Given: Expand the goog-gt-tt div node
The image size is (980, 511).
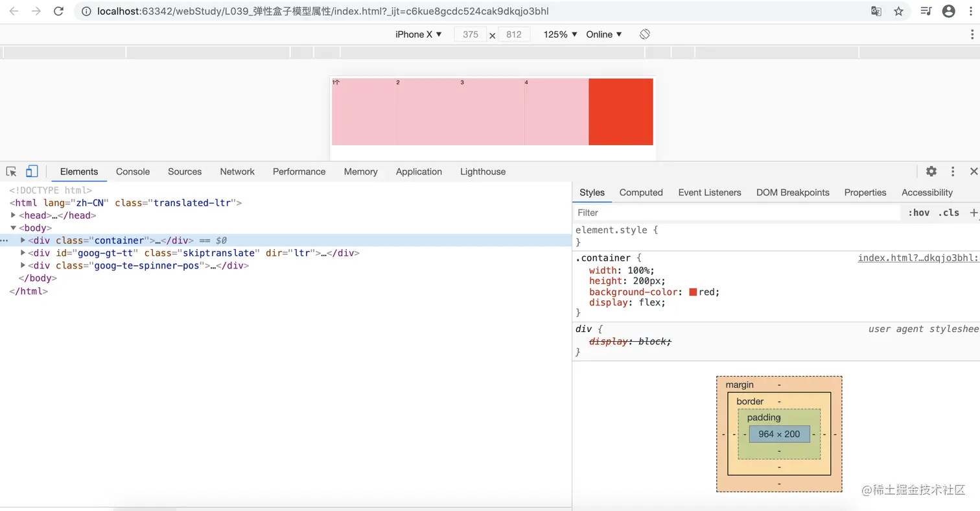Looking at the screenshot, I should 23,253.
